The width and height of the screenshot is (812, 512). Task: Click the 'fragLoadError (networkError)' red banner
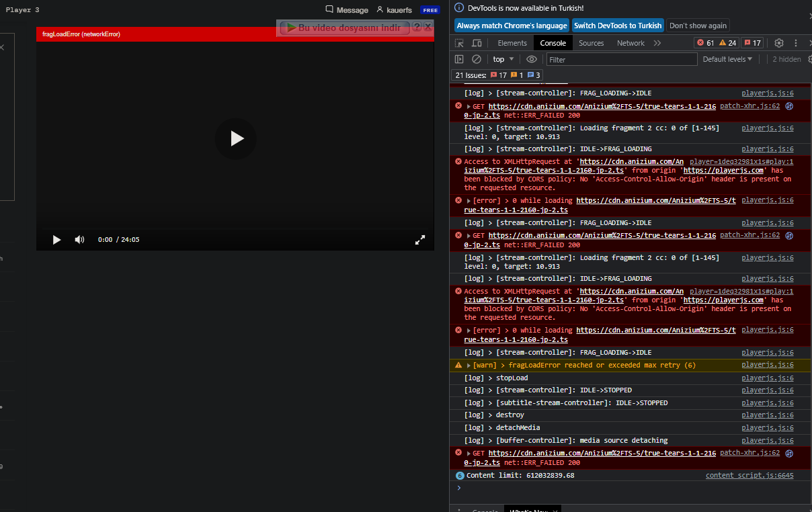pyautogui.click(x=235, y=34)
